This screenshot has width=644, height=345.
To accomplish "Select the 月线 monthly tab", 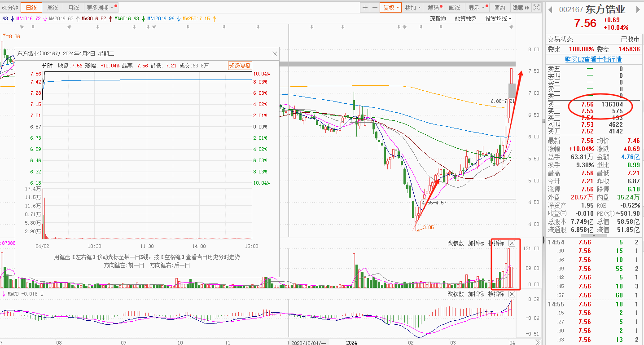I will click(73, 8).
